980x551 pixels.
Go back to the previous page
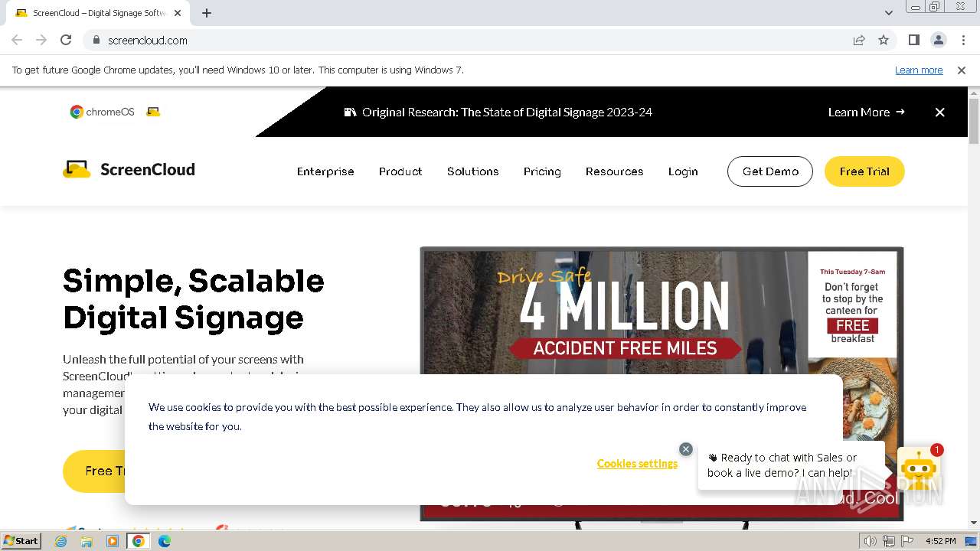pyautogui.click(x=17, y=40)
